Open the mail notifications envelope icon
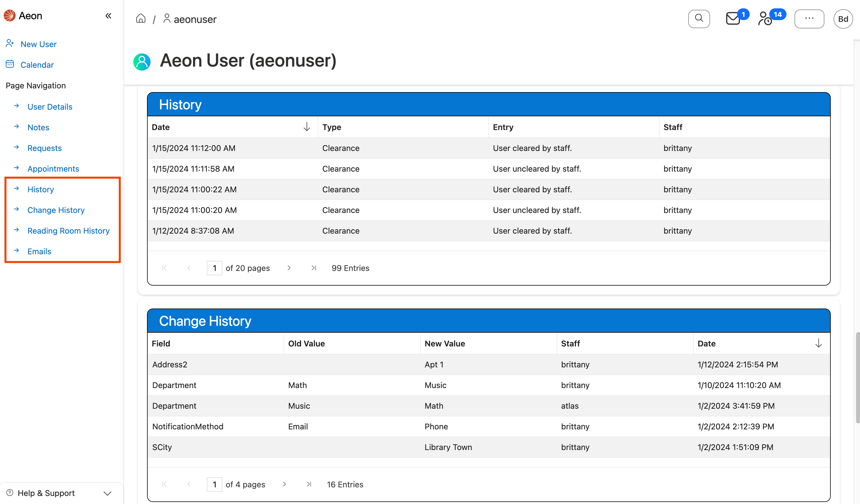Image resolution: width=860 pixels, height=504 pixels. pyautogui.click(x=732, y=19)
